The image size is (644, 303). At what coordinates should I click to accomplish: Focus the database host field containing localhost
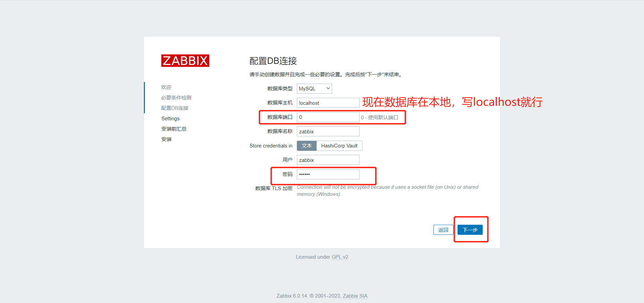click(x=328, y=103)
